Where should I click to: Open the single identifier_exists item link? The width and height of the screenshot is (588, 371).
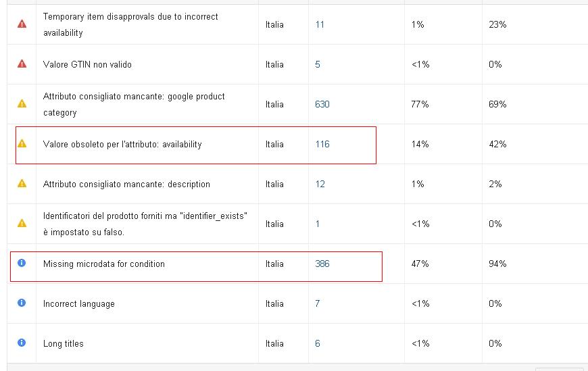(318, 224)
